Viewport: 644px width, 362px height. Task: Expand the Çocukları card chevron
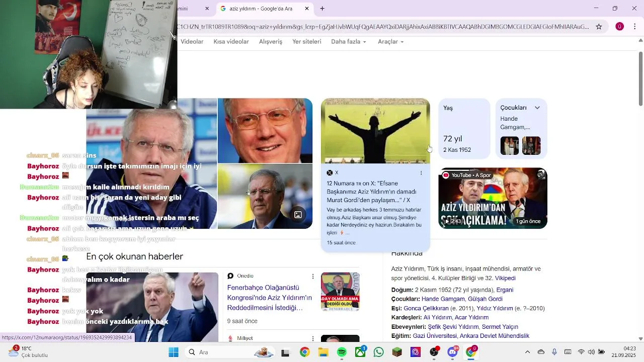[x=537, y=108]
